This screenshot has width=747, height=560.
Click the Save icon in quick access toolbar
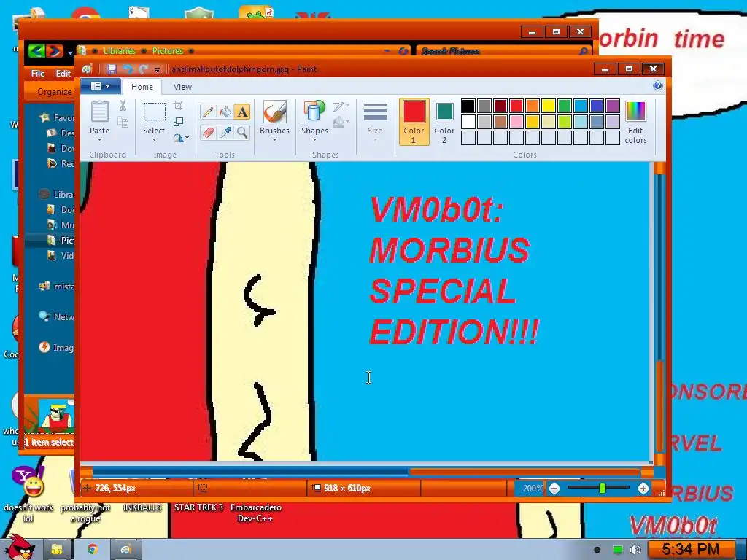click(x=112, y=69)
